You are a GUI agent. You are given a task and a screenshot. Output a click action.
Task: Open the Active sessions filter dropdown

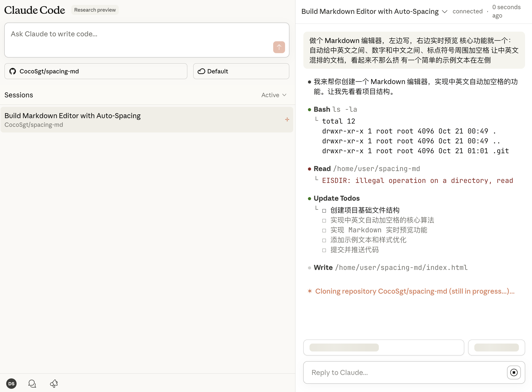274,95
